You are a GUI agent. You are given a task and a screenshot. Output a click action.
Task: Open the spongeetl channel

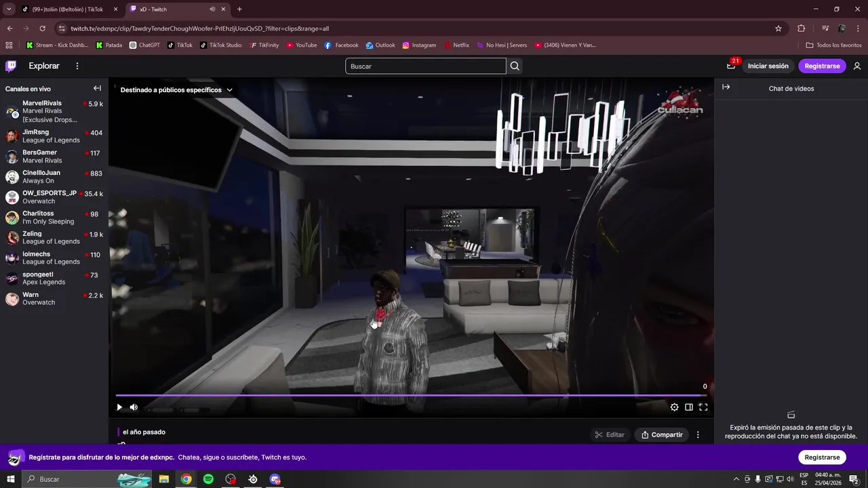(54, 279)
